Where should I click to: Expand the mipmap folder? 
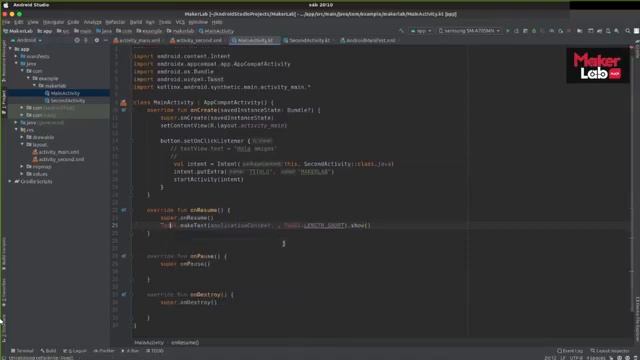22,167
